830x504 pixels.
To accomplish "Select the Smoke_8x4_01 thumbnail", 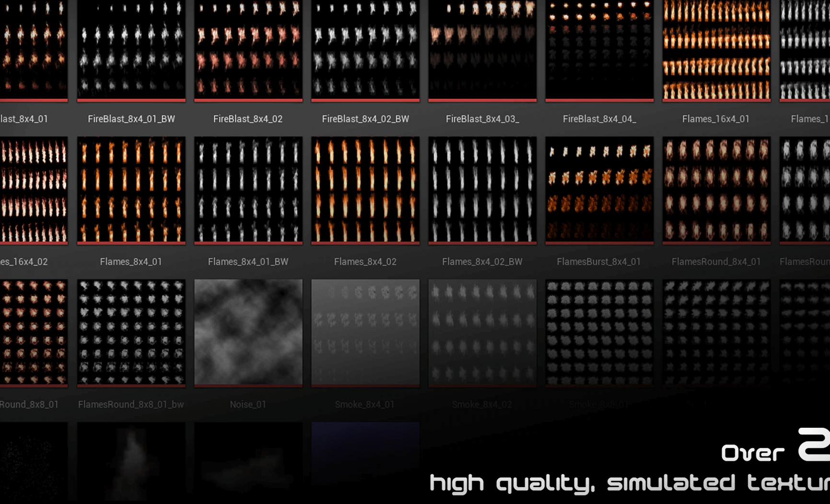I will pyautogui.click(x=365, y=333).
